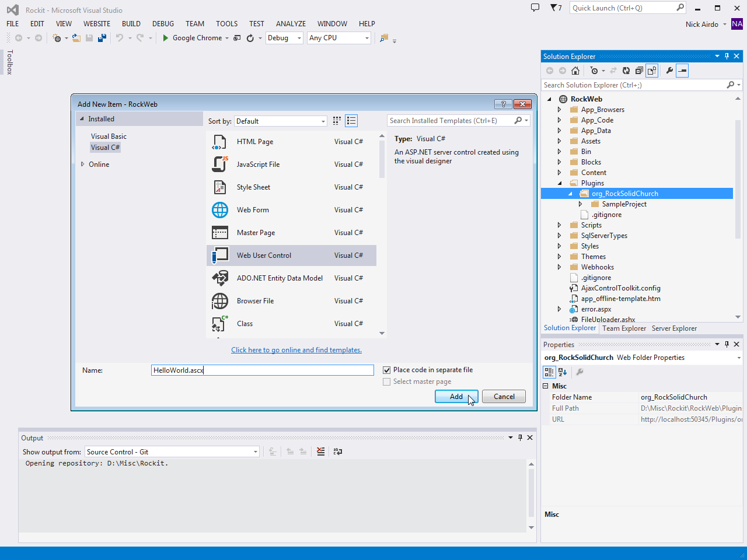Click the Save All toolbar icon

102,38
